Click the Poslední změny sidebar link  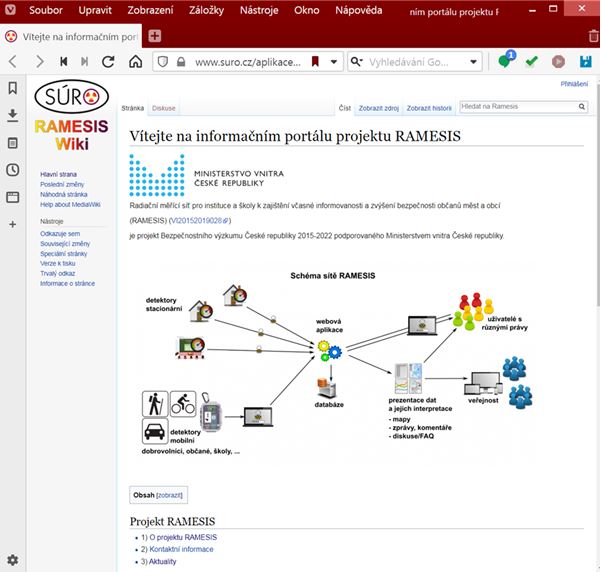pos(61,185)
